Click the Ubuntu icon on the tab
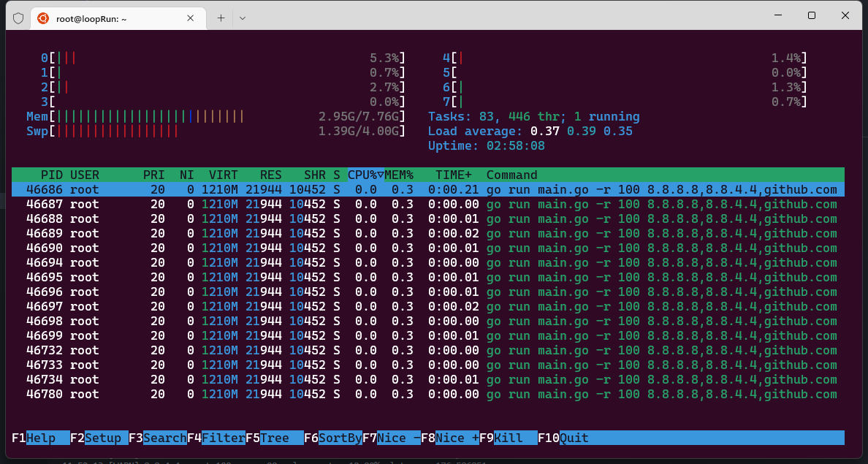The image size is (868, 464). point(43,18)
